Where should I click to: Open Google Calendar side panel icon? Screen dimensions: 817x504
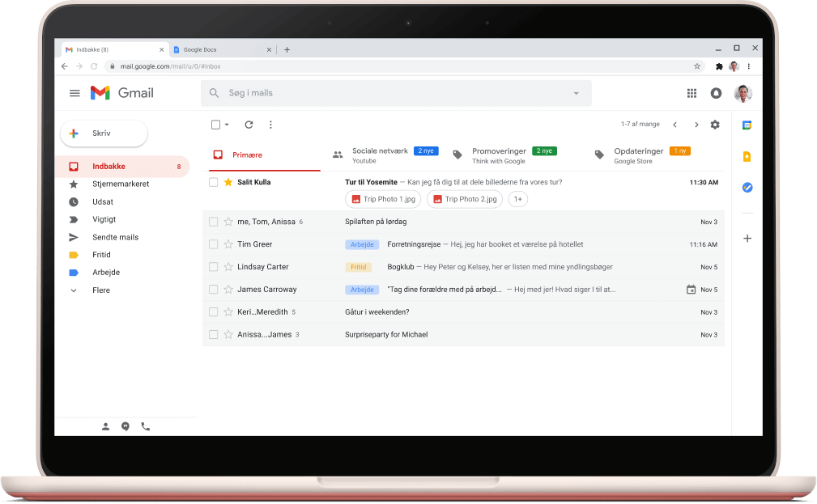pos(747,125)
